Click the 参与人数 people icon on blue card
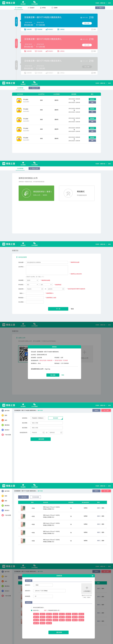 81,18
